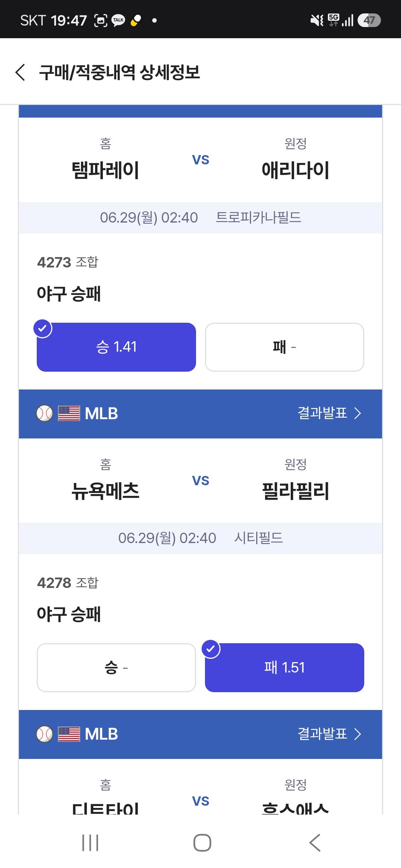Expand 결과발표 chevron for 뉴욕메츠 match
The image size is (401, 868).
pyautogui.click(x=357, y=413)
